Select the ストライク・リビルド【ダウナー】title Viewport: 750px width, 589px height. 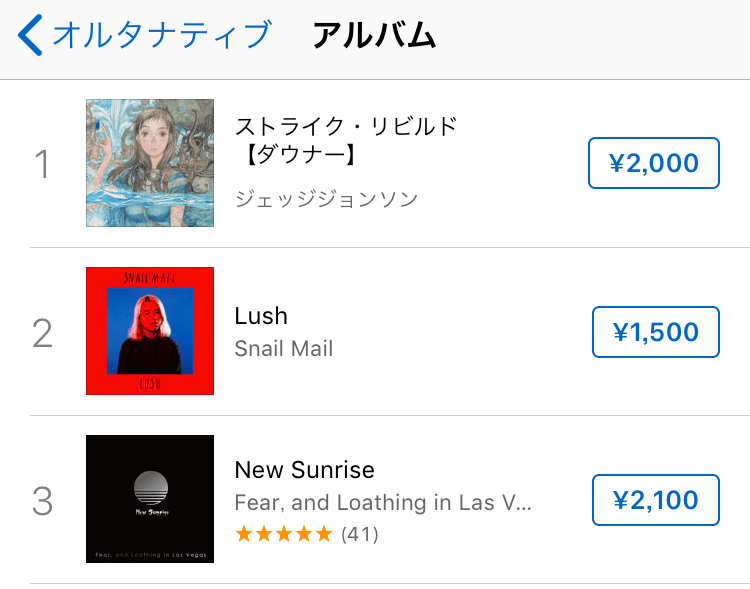[346, 140]
